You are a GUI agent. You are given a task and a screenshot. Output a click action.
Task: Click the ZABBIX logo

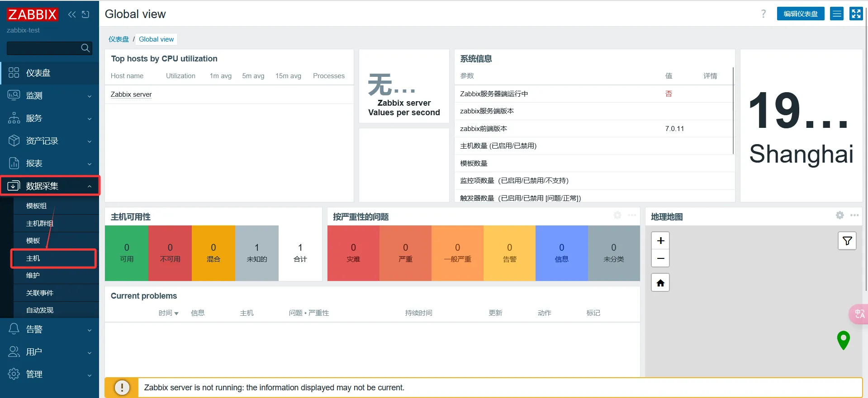32,14
